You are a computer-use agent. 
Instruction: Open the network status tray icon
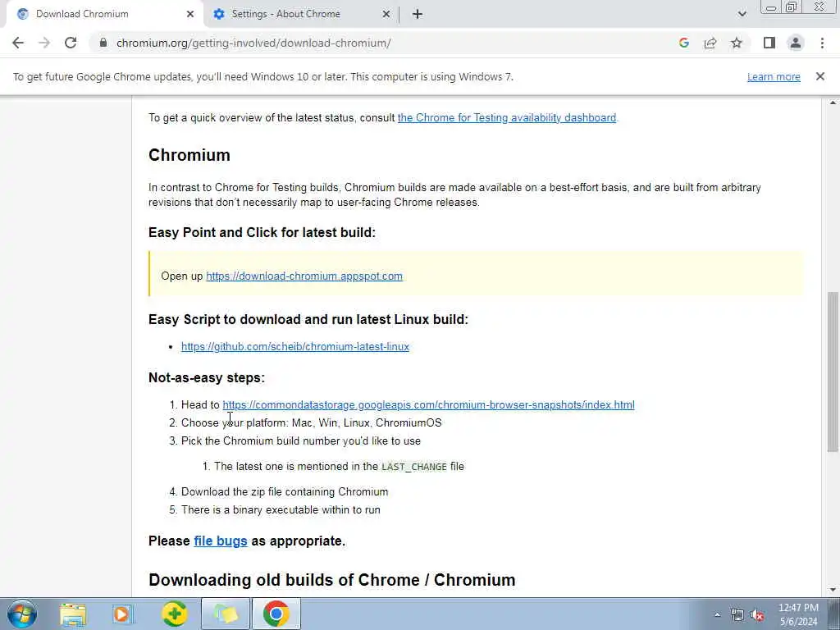pyautogui.click(x=737, y=615)
